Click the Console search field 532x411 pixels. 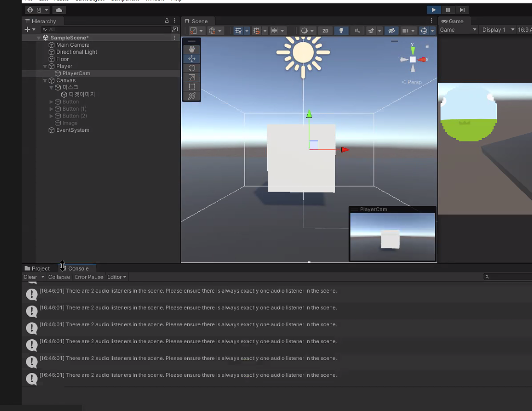(507, 277)
